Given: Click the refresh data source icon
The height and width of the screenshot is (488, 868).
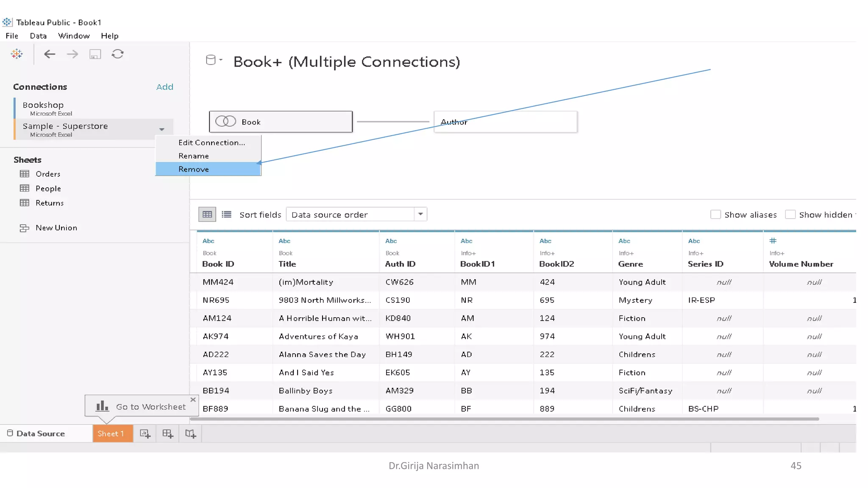Looking at the screenshot, I should [117, 54].
